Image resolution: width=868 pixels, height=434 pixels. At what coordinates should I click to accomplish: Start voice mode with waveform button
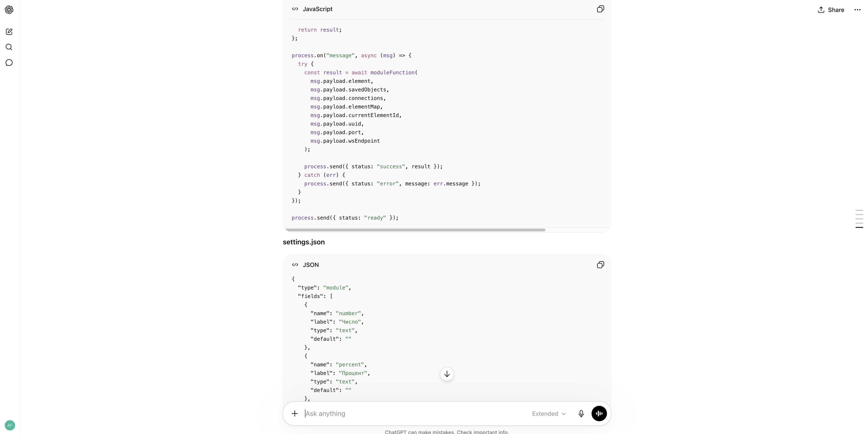(599, 413)
